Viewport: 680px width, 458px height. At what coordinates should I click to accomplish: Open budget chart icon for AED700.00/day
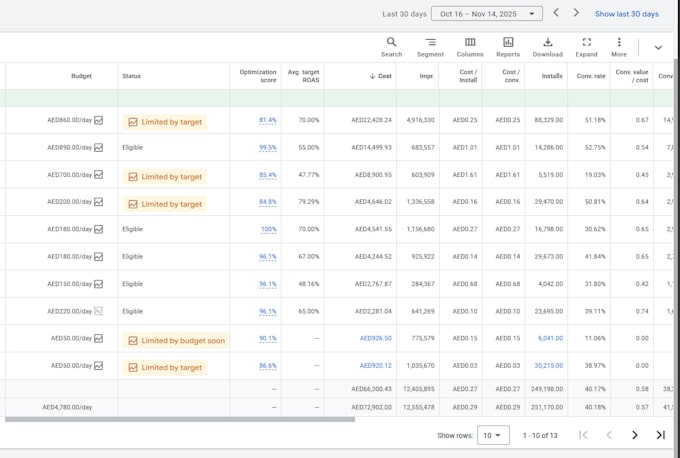[x=99, y=175]
